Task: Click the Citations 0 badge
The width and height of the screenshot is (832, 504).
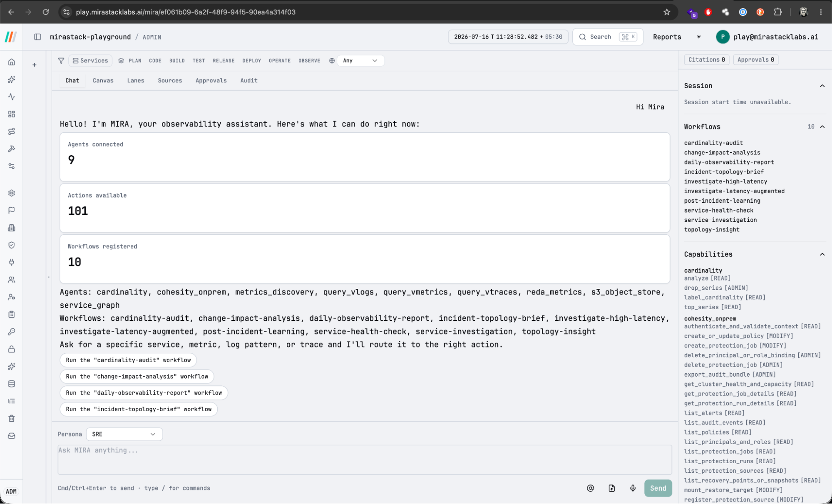Action: 706,60
